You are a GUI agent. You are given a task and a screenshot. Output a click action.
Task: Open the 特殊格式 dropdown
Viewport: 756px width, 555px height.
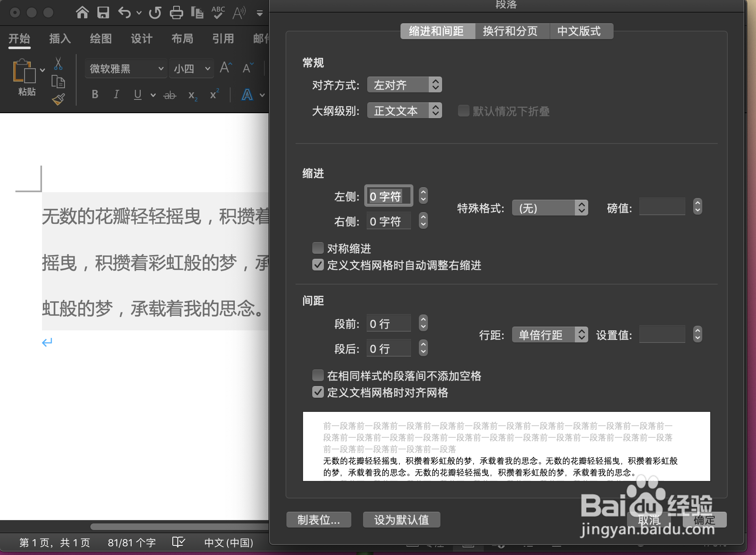click(x=550, y=208)
